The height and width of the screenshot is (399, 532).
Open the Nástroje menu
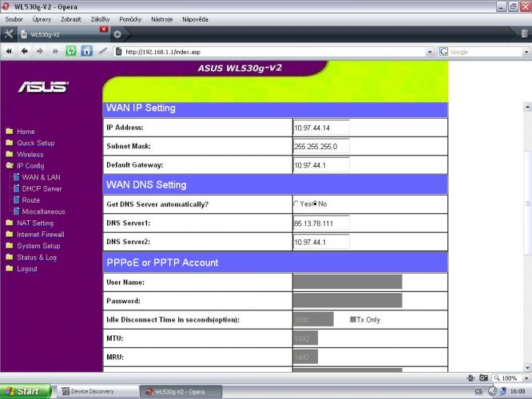pos(162,19)
